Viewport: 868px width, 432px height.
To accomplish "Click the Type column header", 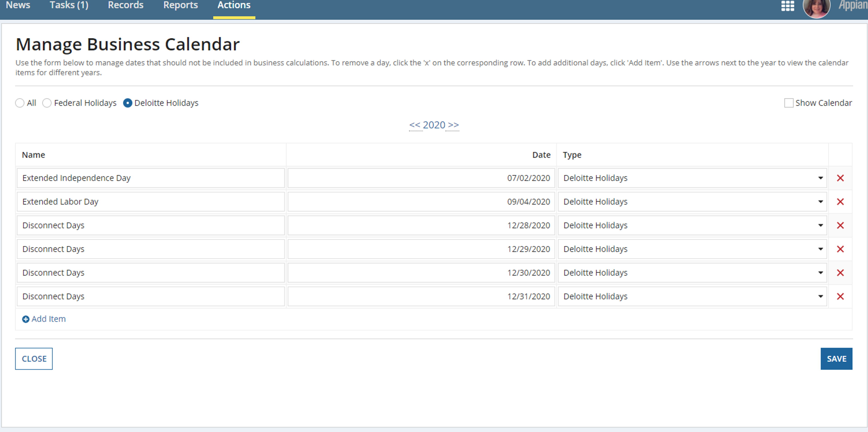I will (x=572, y=155).
